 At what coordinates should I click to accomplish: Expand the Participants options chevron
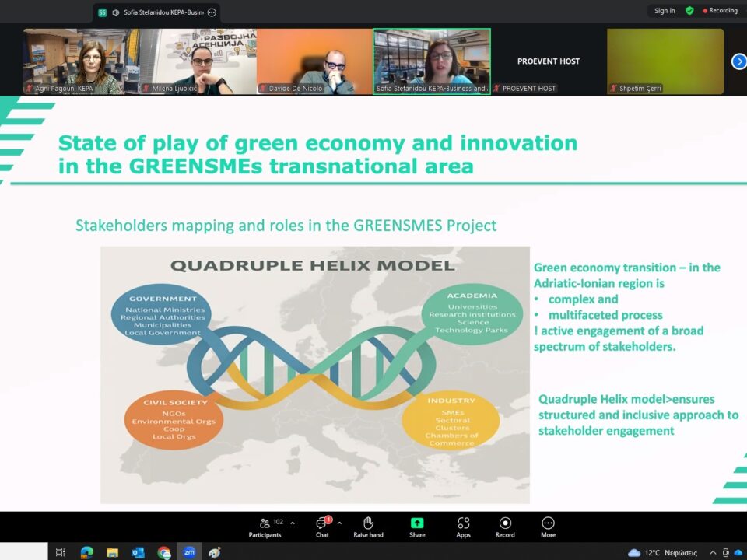point(293,523)
